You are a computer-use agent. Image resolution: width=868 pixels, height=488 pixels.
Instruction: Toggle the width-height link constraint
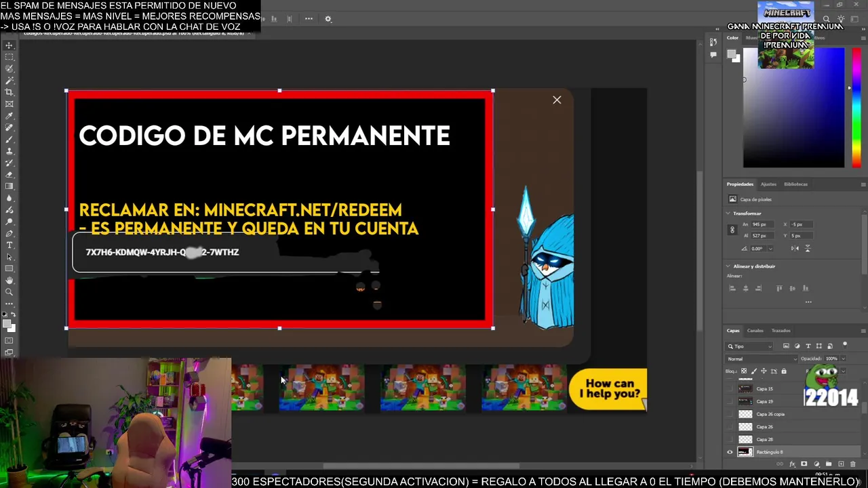pyautogui.click(x=732, y=230)
